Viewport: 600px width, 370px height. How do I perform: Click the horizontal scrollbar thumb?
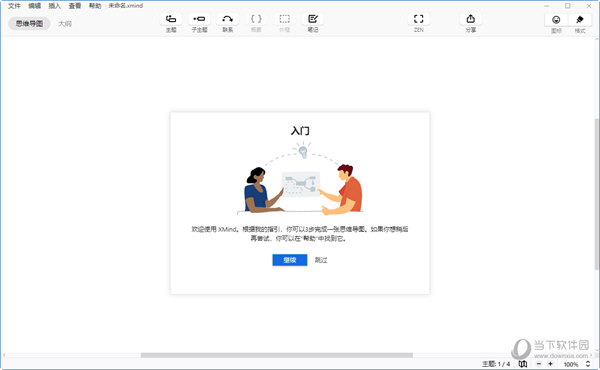(277, 355)
